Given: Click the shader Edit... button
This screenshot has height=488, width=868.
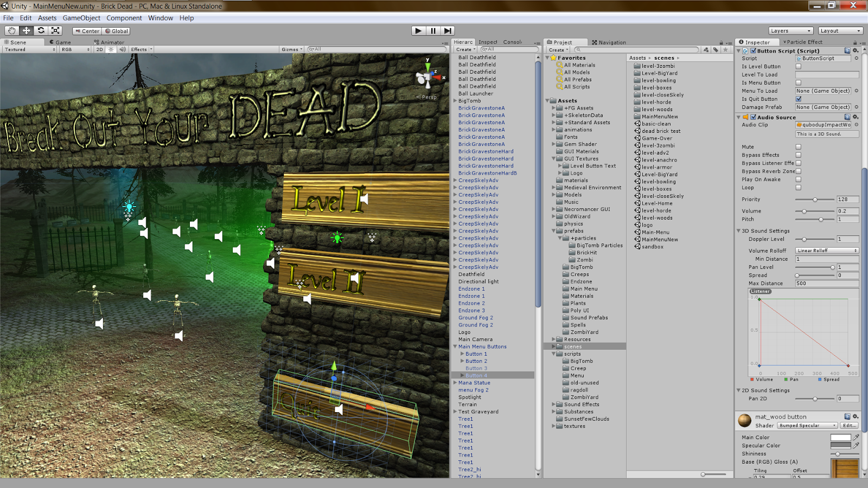Looking at the screenshot, I should (x=850, y=426).
